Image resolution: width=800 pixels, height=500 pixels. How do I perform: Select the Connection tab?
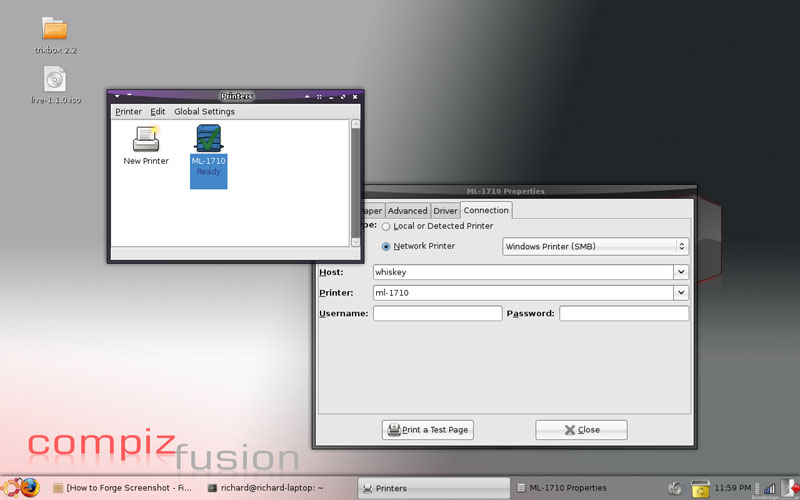(486, 210)
